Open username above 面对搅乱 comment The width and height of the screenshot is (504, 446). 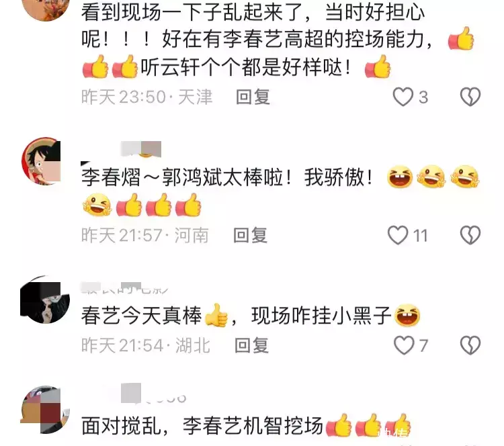[x=154, y=394]
